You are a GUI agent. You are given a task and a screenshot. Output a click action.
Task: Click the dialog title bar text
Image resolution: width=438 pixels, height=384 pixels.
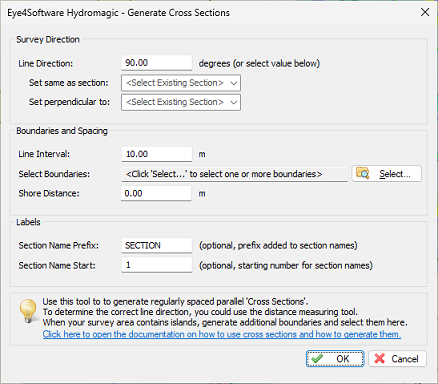tap(118, 13)
